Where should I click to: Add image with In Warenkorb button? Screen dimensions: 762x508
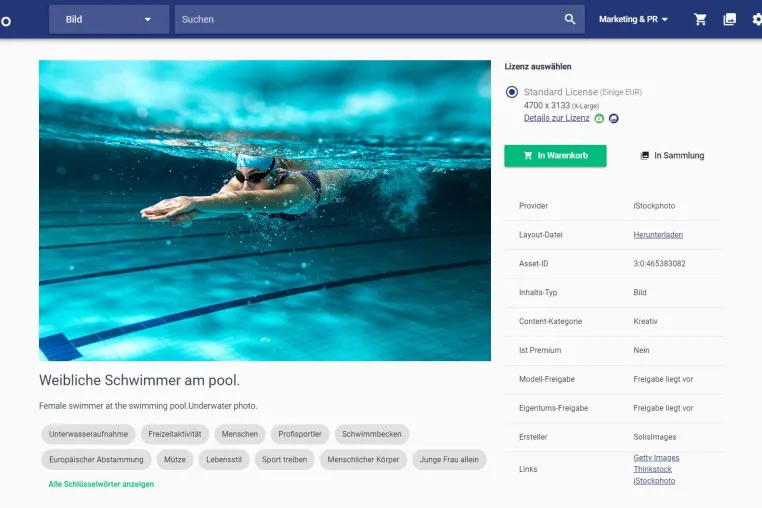point(555,156)
